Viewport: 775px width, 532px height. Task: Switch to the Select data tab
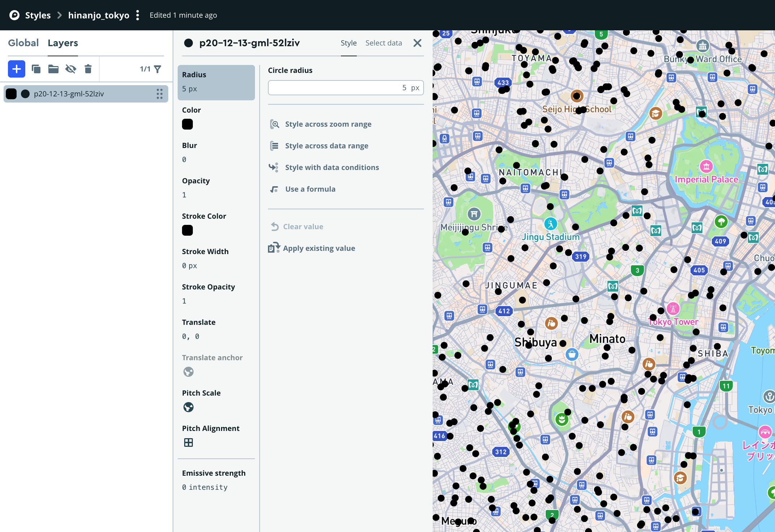click(384, 43)
